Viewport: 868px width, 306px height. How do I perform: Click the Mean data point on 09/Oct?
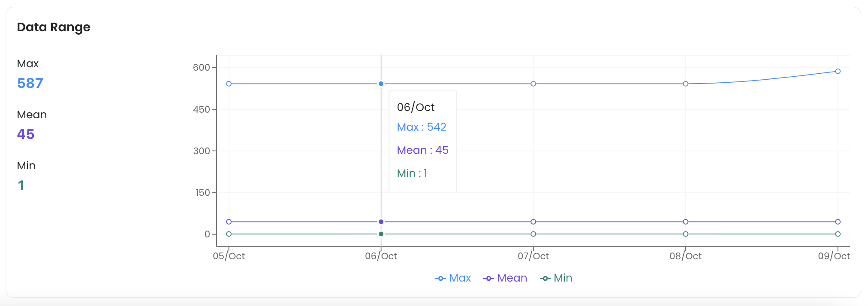tap(838, 222)
